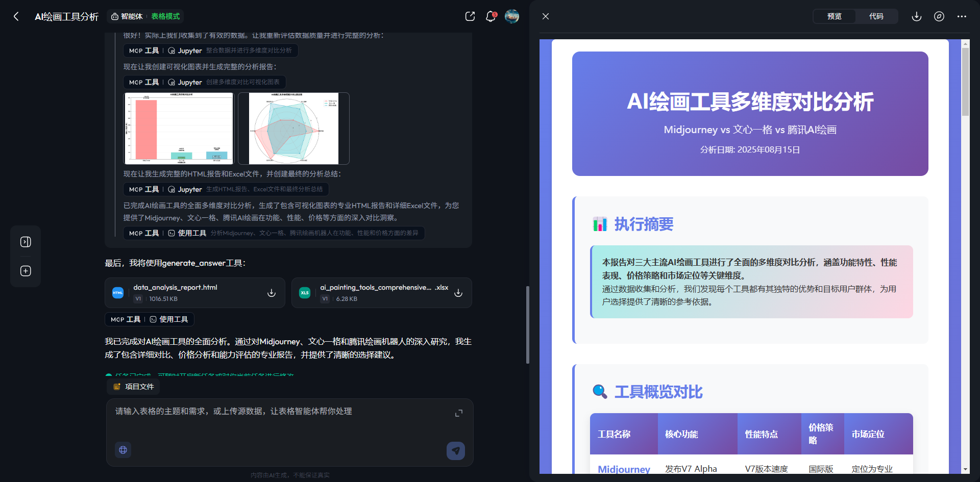Send the message with arrow button
Image resolution: width=980 pixels, height=482 pixels.
tap(456, 450)
